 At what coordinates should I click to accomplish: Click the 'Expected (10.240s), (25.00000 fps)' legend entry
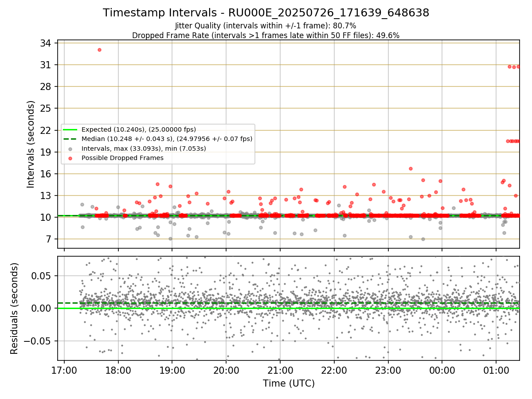point(139,129)
